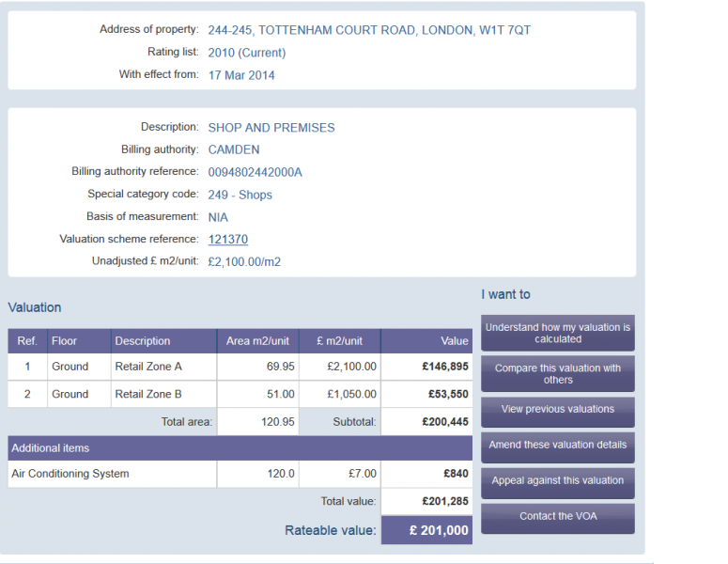Image resolution: width=728 pixels, height=564 pixels.
Task: Click the Area m2/unit column header
Action: coord(258,341)
